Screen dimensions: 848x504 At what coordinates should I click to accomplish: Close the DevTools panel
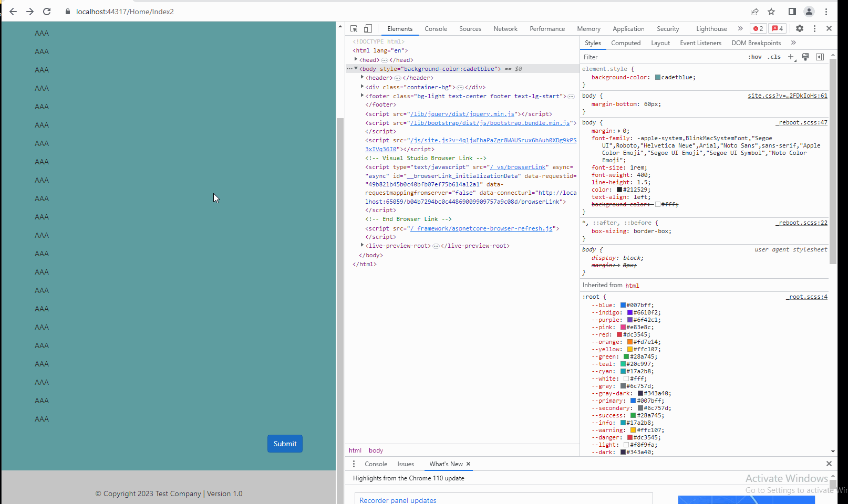(829, 28)
